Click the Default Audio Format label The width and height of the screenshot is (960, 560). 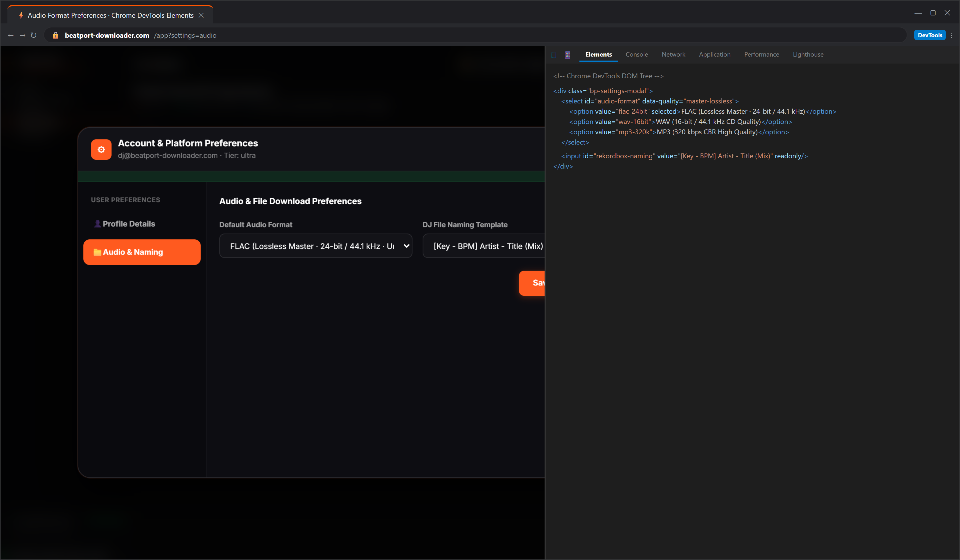(256, 224)
